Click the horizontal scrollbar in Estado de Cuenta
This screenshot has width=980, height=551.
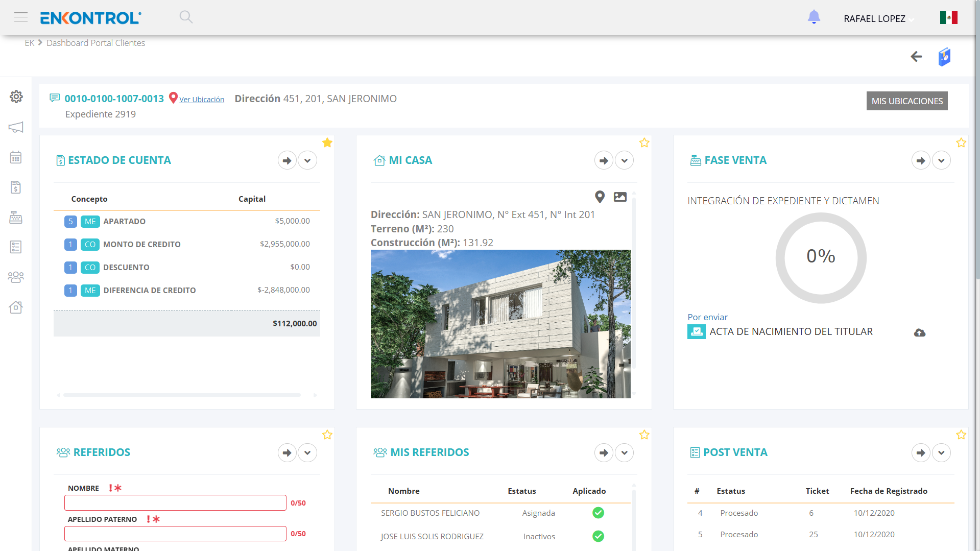click(182, 395)
